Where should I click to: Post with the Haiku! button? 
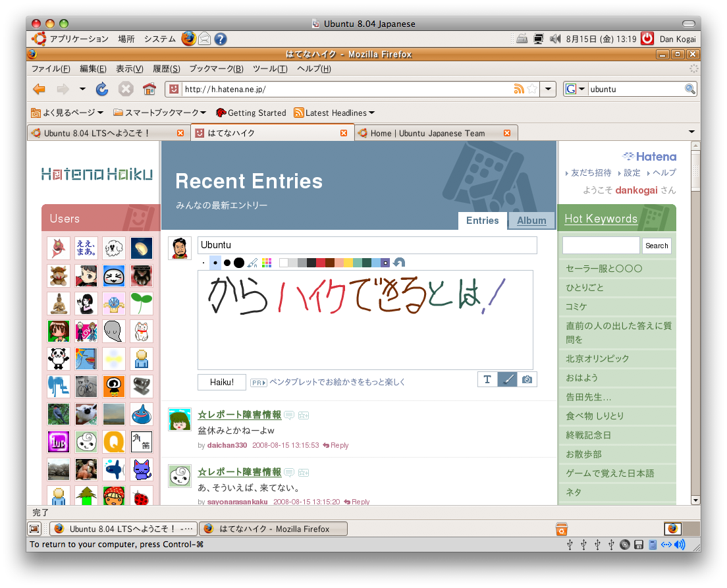(x=222, y=382)
